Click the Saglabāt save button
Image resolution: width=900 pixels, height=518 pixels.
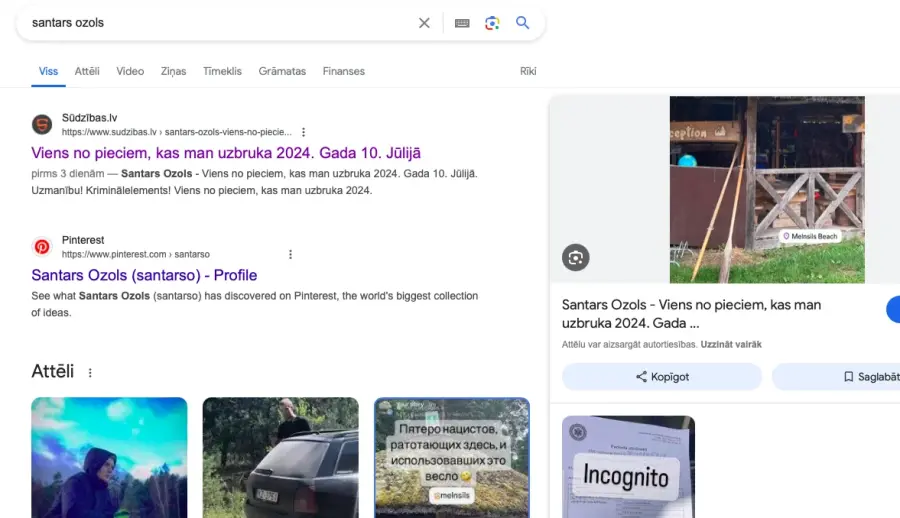838,377
